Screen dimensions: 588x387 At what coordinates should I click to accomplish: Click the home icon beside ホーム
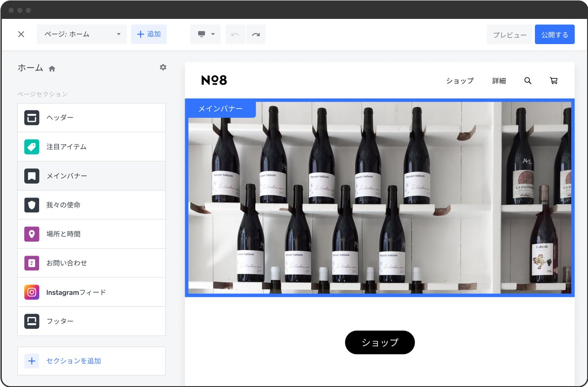[52, 69]
